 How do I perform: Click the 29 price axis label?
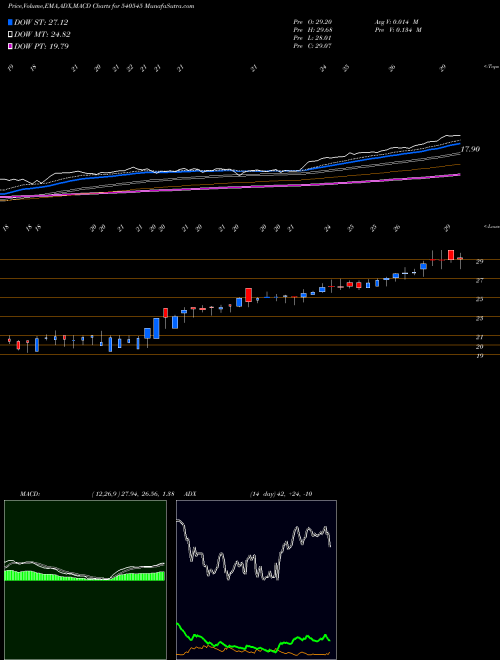[x=479, y=261]
